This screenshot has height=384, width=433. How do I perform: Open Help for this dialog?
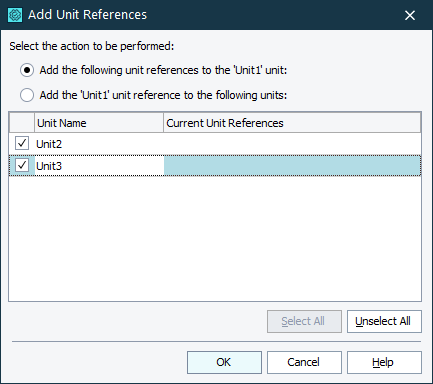click(384, 362)
